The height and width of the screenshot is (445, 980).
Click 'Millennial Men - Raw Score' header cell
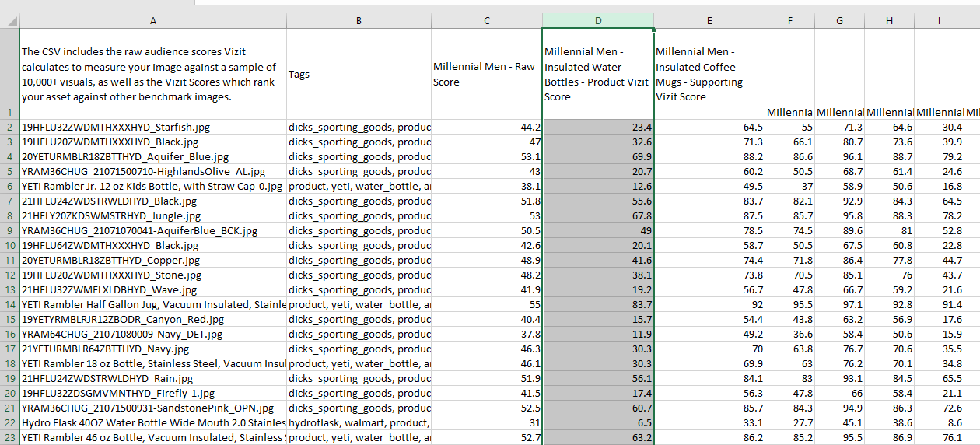(x=486, y=74)
